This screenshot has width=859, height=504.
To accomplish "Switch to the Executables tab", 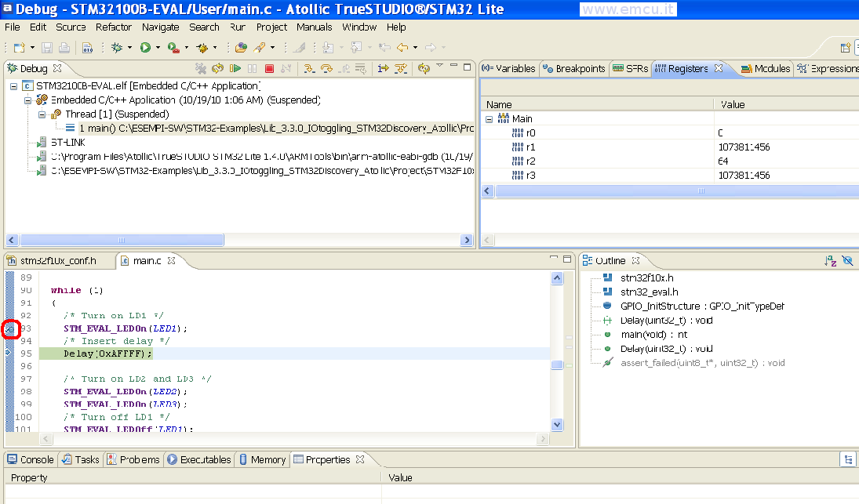I will click(x=199, y=459).
